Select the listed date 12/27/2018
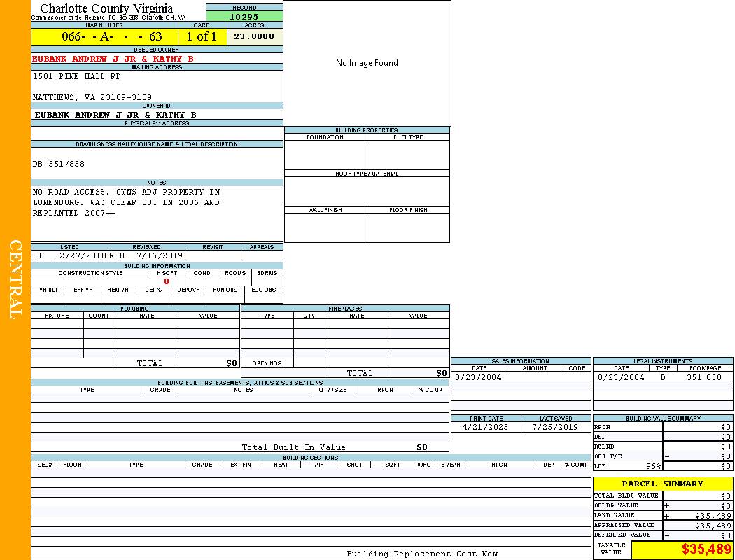Viewport: 735px width, 560px height. 80,255
